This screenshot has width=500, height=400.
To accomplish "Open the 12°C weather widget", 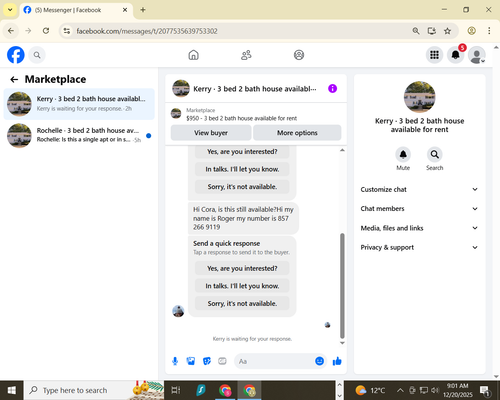I will tap(370, 390).
